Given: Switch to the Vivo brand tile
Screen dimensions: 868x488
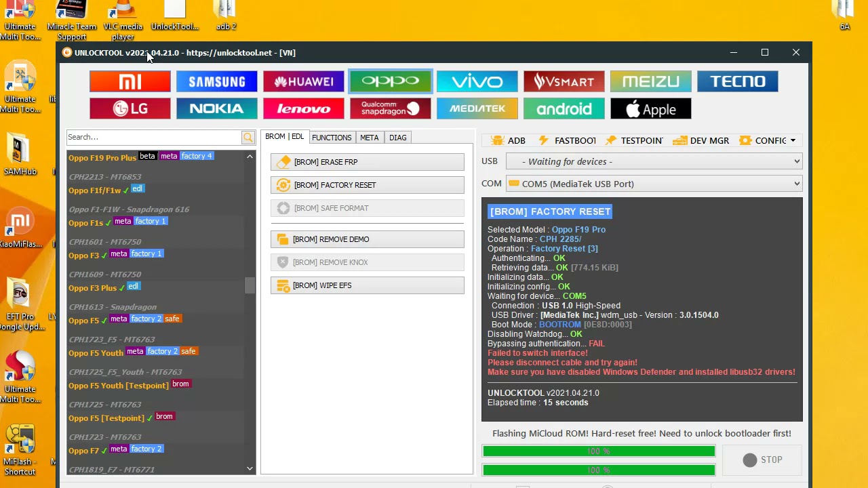Looking at the screenshot, I should click(x=477, y=81).
